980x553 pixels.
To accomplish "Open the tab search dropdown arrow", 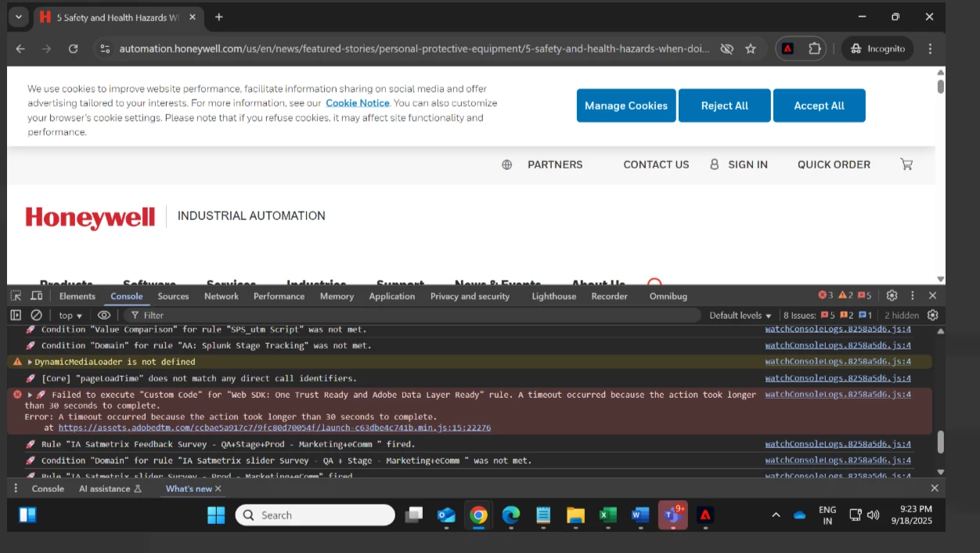I will 19,16.
